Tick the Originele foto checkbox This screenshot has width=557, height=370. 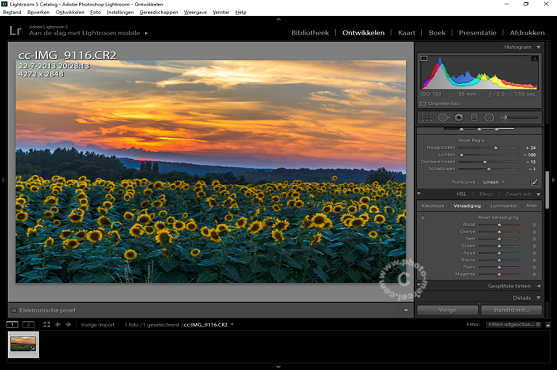pos(423,104)
